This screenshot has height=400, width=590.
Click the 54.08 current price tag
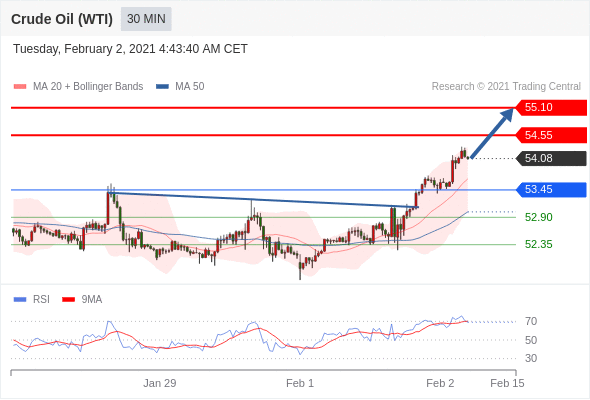(551, 158)
